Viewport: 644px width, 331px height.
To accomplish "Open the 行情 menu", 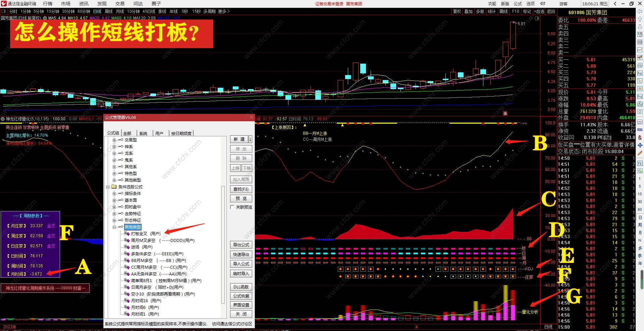I will click(48, 4).
